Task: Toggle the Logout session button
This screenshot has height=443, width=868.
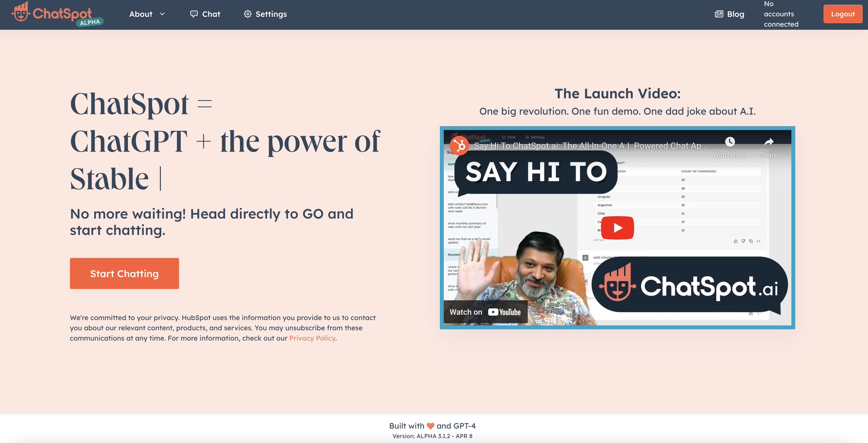Action: (843, 14)
